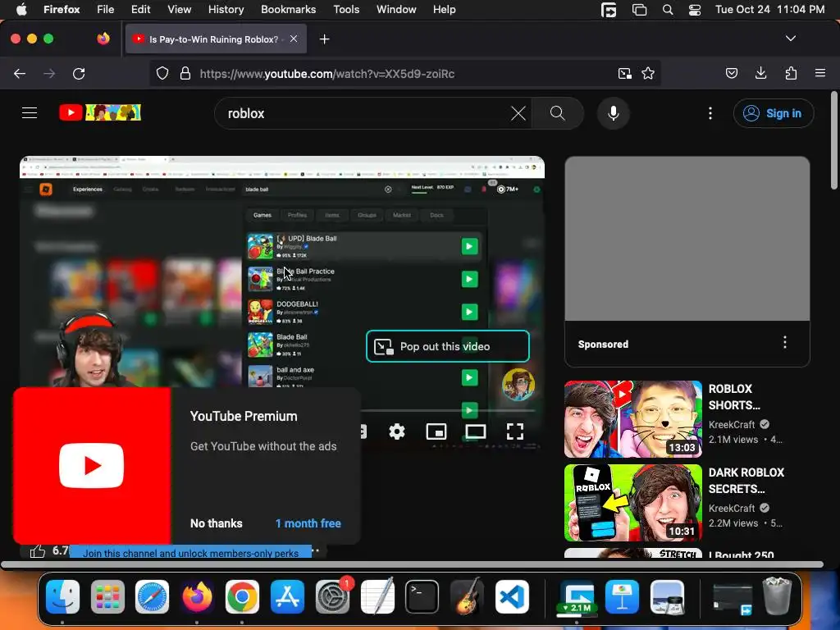Open Terminal from the Dock
This screenshot has width=840, height=630.
point(422,597)
